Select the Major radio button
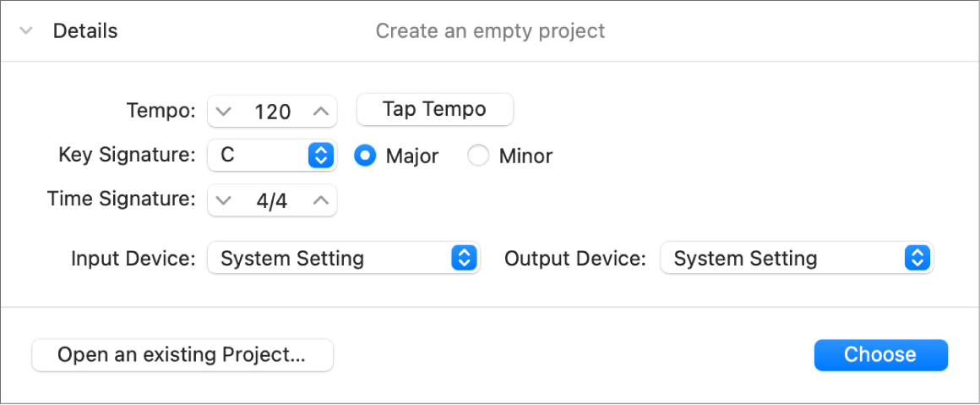The width and height of the screenshot is (980, 405). click(365, 156)
